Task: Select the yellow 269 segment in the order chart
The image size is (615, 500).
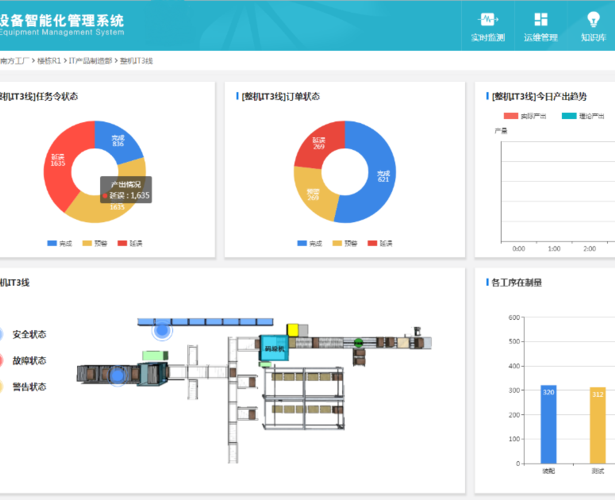Action: click(x=313, y=194)
